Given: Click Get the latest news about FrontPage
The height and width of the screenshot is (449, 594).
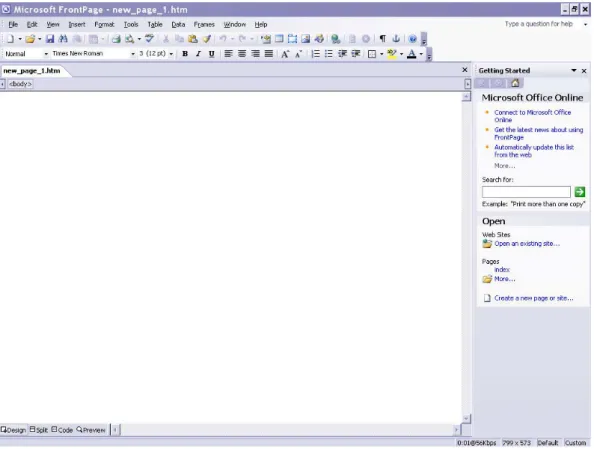Looking at the screenshot, I should click(538, 133).
